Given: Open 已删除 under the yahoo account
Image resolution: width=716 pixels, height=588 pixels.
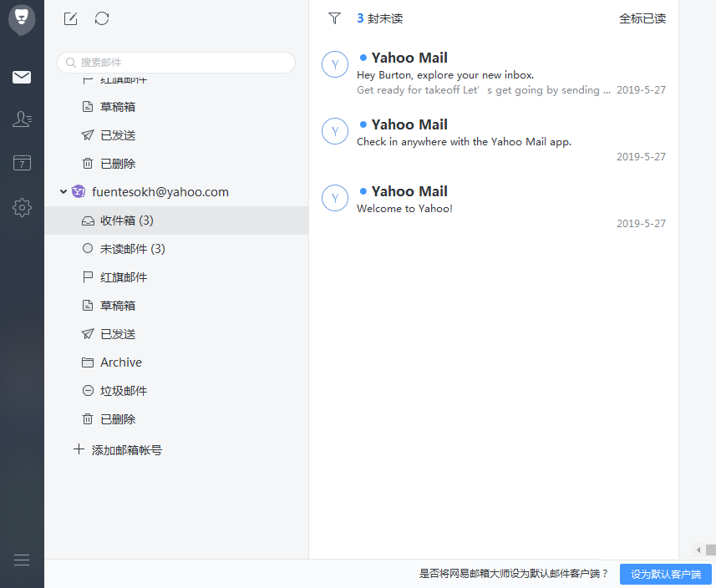Looking at the screenshot, I should click(177, 419).
